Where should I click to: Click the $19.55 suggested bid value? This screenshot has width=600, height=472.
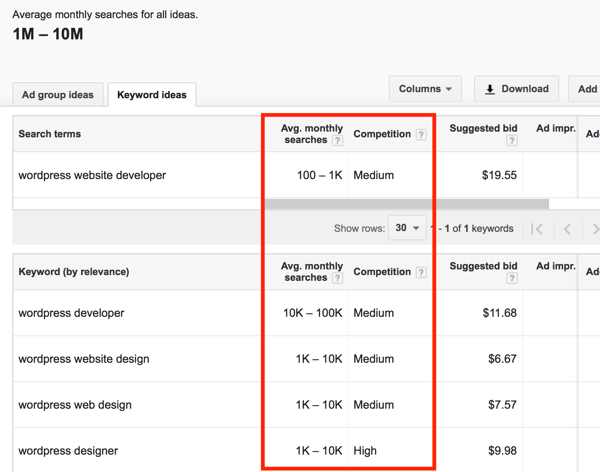pyautogui.click(x=499, y=175)
